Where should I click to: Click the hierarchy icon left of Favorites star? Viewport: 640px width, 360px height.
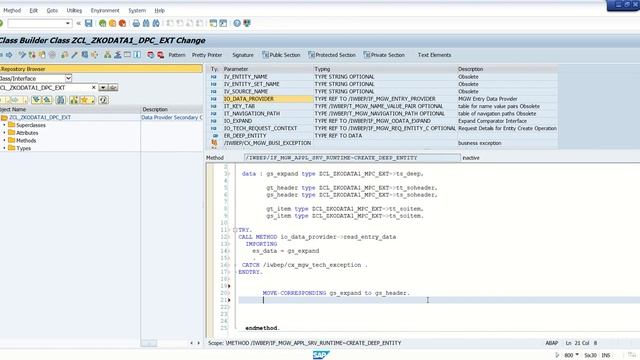[x=74, y=100]
